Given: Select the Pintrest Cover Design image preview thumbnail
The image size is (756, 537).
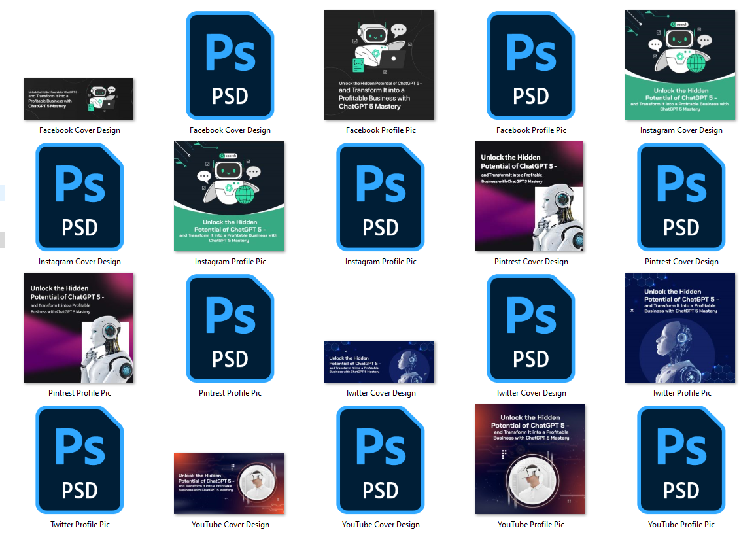Looking at the screenshot, I should click(x=529, y=196).
